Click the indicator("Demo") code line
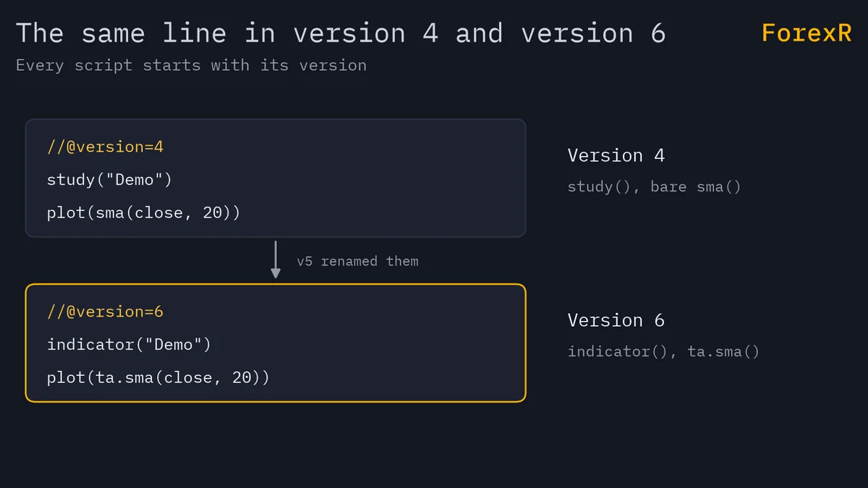Image resolution: width=868 pixels, height=488 pixels. (x=129, y=344)
